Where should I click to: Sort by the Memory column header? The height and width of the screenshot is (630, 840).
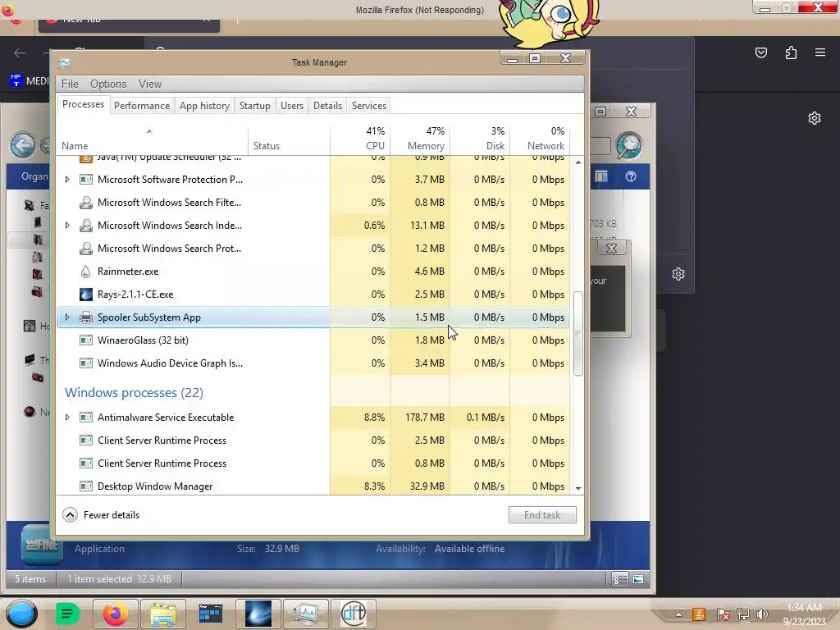tap(420, 139)
